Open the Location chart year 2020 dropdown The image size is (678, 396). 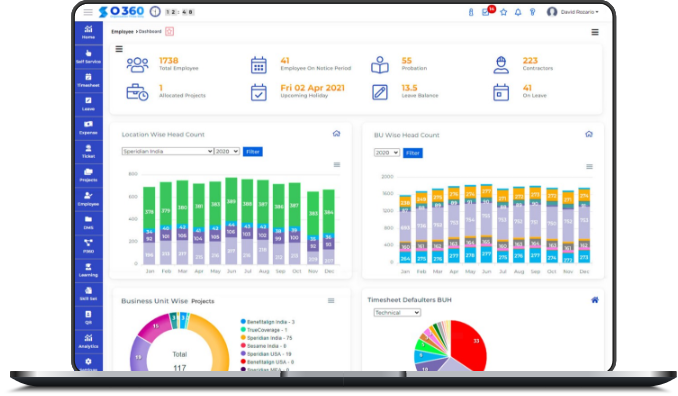point(227,151)
